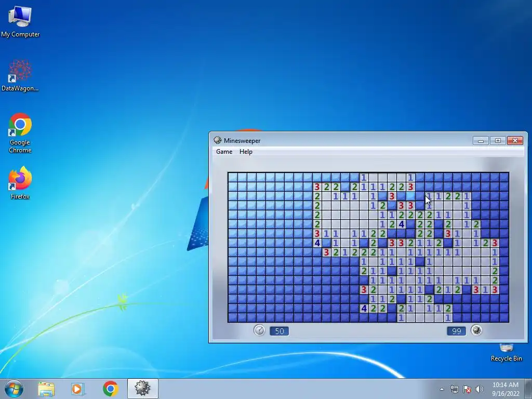Select the DataWagon desktop shortcut
This screenshot has height=399, width=532.
pyautogui.click(x=20, y=75)
